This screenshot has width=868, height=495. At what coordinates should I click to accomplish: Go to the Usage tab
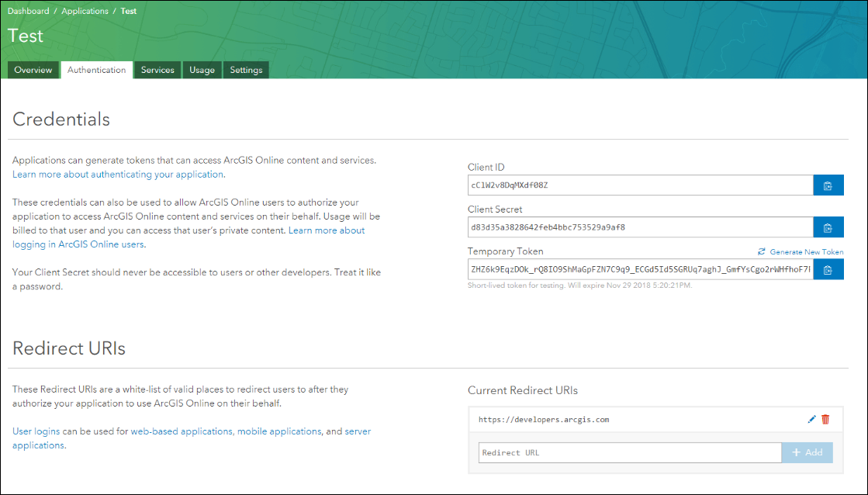[x=202, y=70]
